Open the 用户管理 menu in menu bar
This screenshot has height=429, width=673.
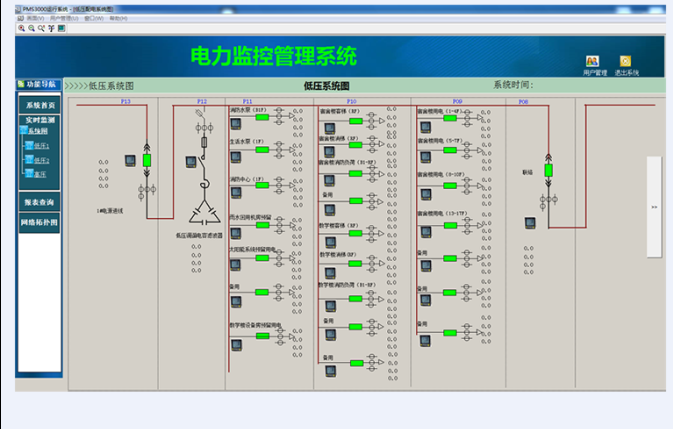point(63,18)
